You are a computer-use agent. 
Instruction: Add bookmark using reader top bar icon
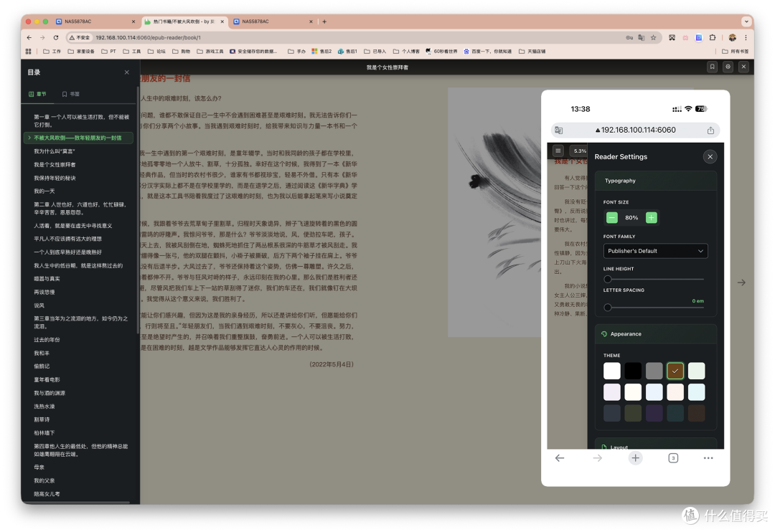[712, 67]
